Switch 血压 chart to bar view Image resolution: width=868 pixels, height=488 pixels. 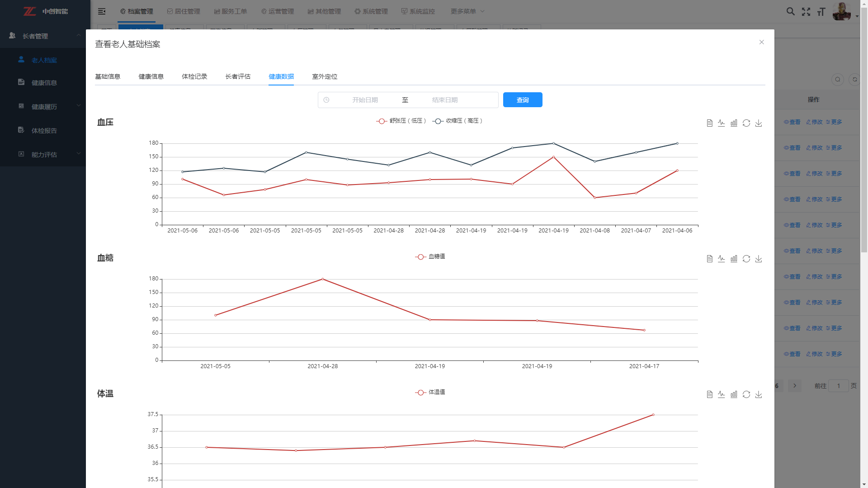(x=734, y=123)
